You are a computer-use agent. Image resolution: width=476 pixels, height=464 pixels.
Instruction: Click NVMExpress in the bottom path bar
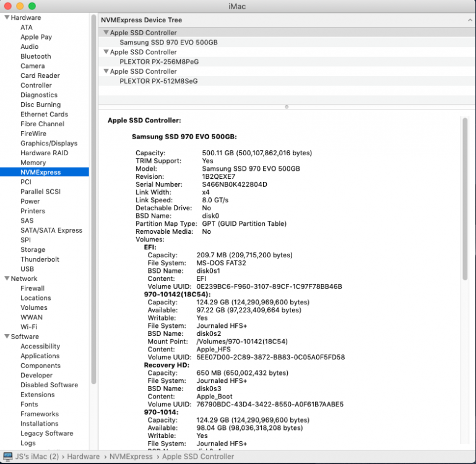point(131,457)
